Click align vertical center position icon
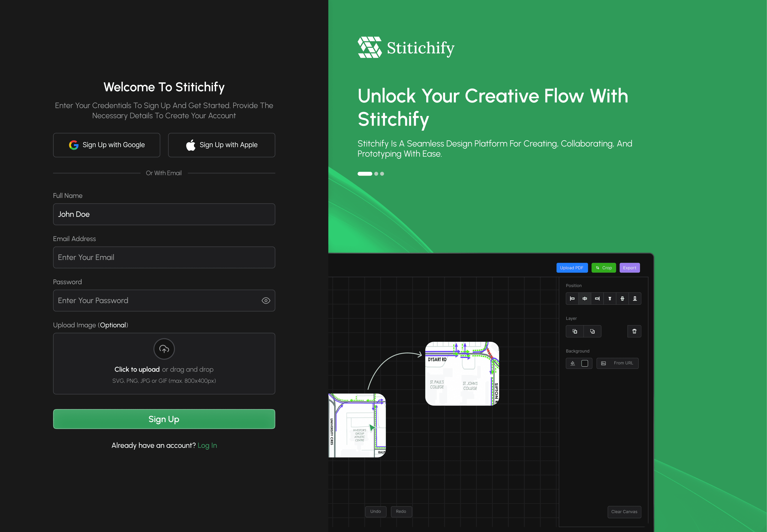Viewport: 767px width, 532px height. coord(622,299)
